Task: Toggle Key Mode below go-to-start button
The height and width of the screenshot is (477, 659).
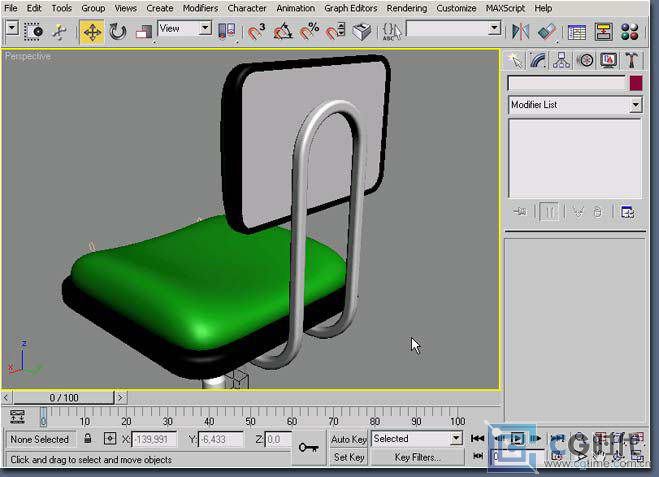Action: (478, 456)
